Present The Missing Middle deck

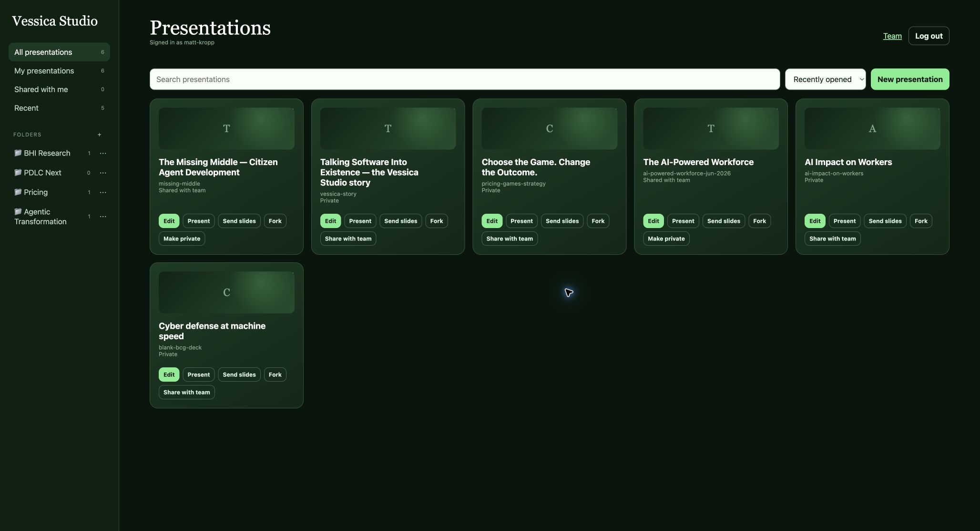(199, 221)
